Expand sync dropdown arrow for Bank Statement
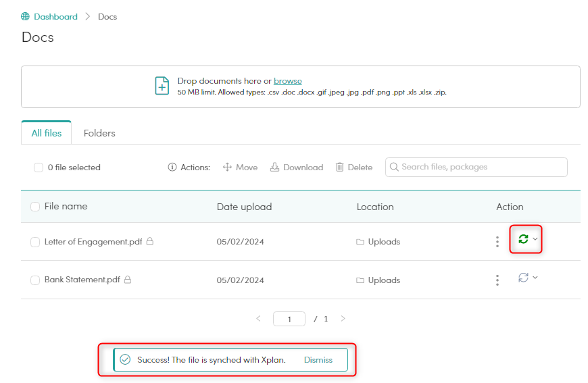Image resolution: width=588 pixels, height=383 pixels. pos(535,278)
